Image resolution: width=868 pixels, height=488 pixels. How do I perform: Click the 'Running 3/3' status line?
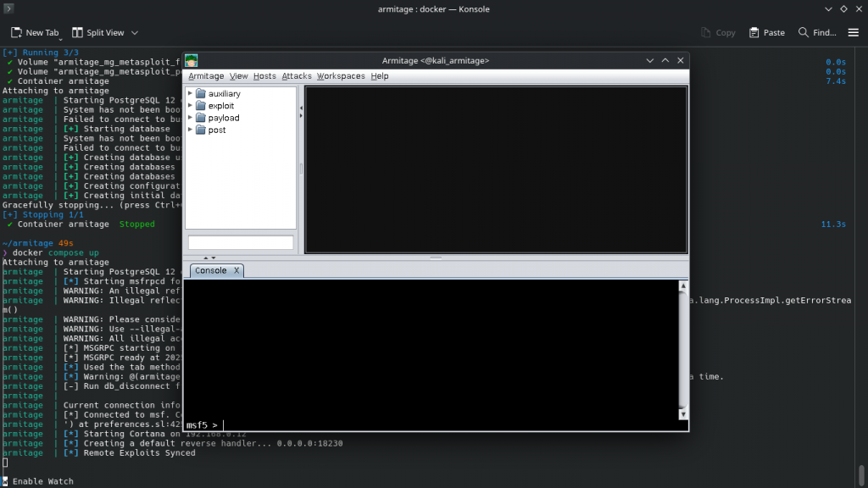pyautogui.click(x=41, y=52)
